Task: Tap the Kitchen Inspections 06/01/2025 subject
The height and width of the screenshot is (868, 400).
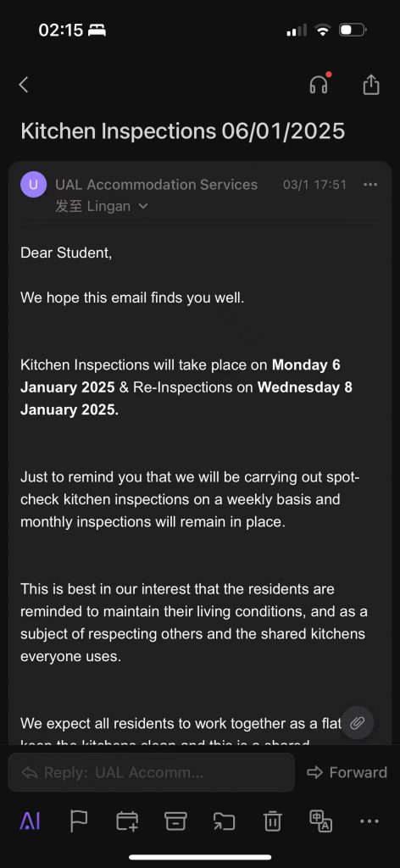Action: [x=182, y=131]
